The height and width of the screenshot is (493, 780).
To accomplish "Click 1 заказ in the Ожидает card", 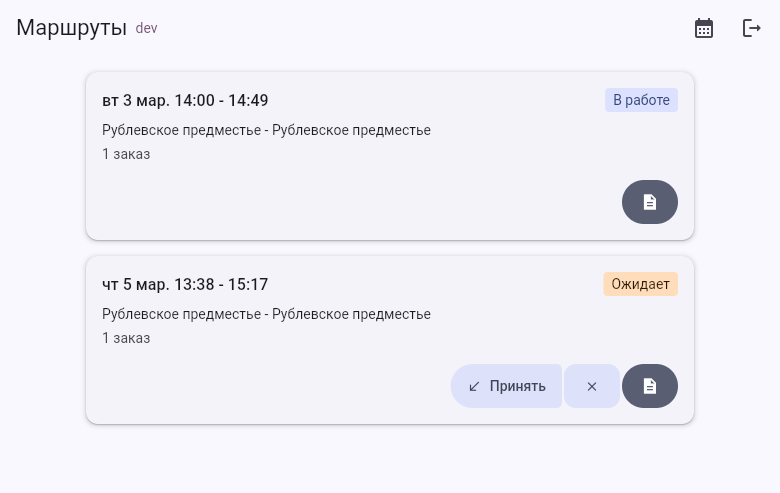I will tap(126, 338).
